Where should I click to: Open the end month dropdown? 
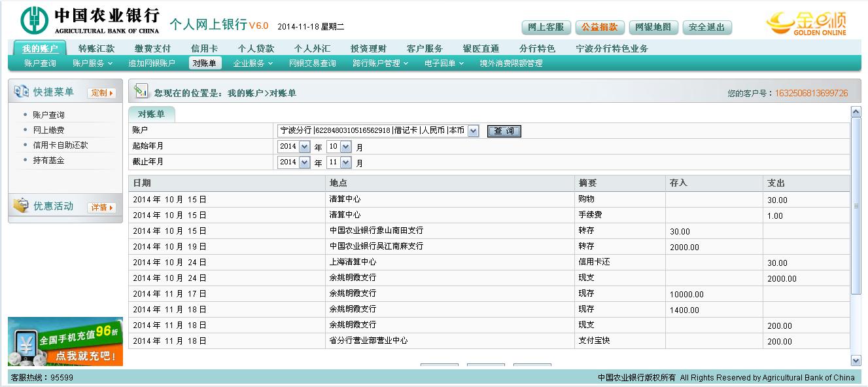click(x=346, y=162)
